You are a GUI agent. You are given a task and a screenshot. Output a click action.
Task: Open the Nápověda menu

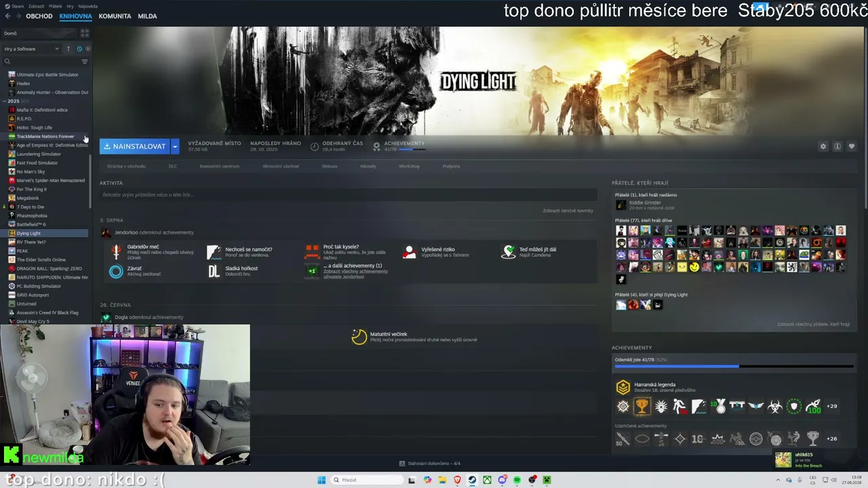pos(87,6)
